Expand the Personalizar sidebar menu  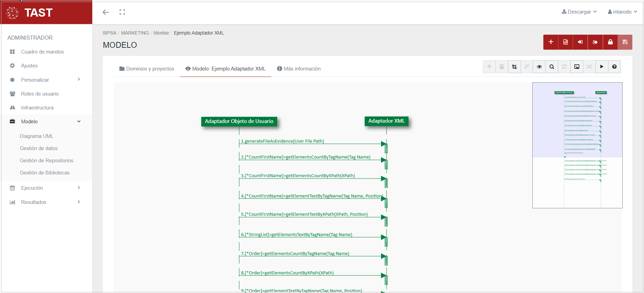[46, 80]
